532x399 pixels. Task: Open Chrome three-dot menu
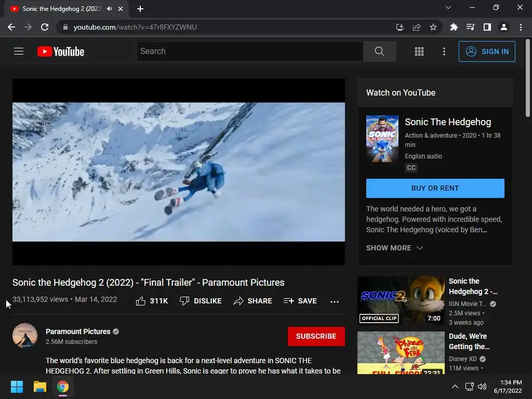pos(521,27)
